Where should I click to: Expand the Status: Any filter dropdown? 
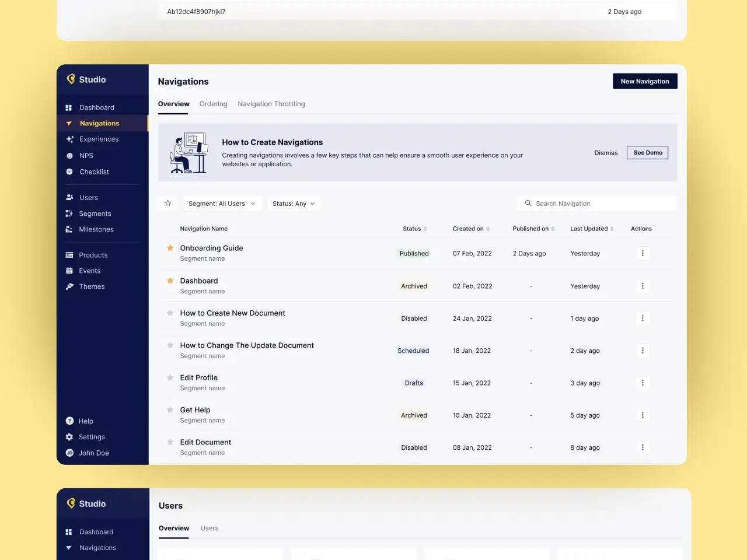tap(294, 203)
